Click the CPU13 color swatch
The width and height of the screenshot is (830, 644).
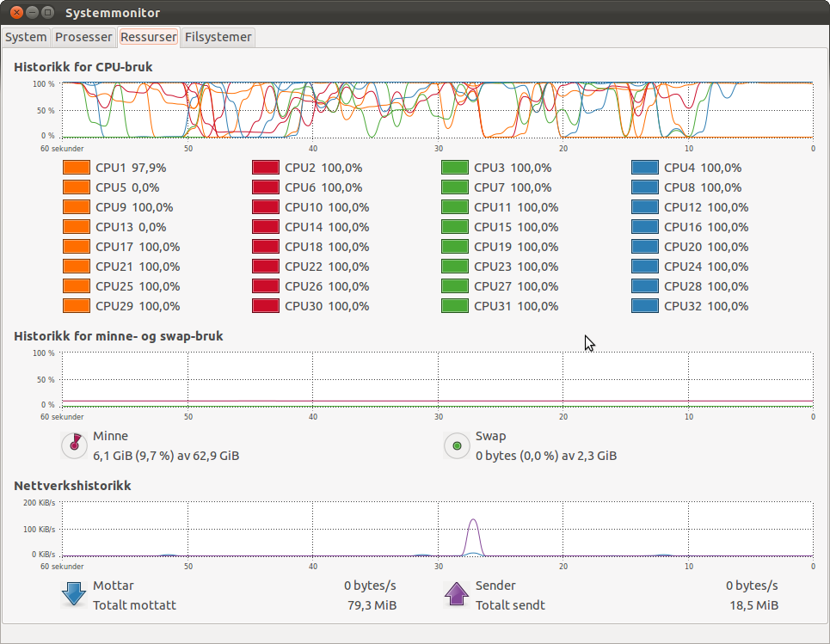[77, 227]
